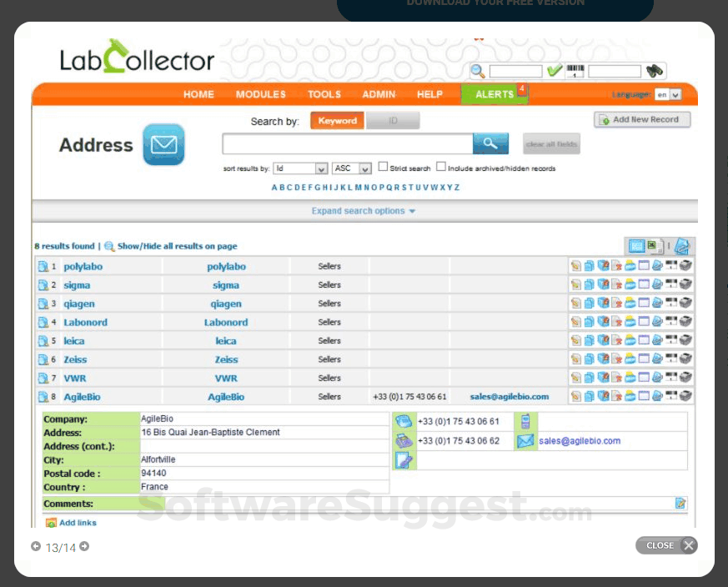
Task: Open the Modules menu
Action: tap(260, 94)
